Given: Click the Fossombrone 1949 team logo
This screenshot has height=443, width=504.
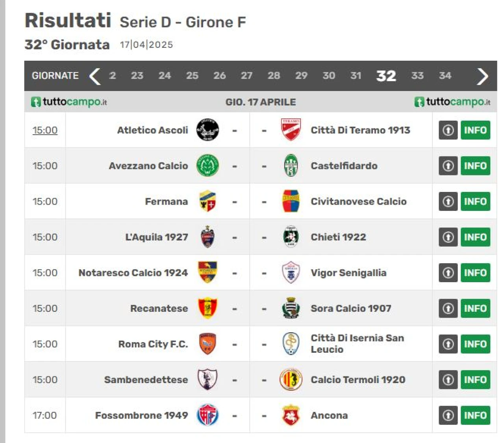Looking at the screenshot, I should click(x=208, y=415).
